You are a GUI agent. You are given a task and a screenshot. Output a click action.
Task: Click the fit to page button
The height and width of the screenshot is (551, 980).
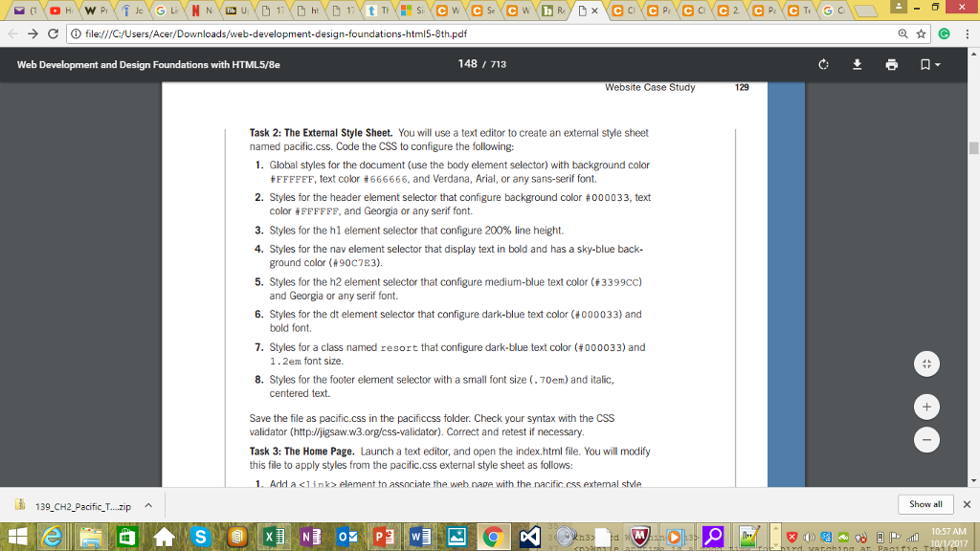tap(926, 364)
